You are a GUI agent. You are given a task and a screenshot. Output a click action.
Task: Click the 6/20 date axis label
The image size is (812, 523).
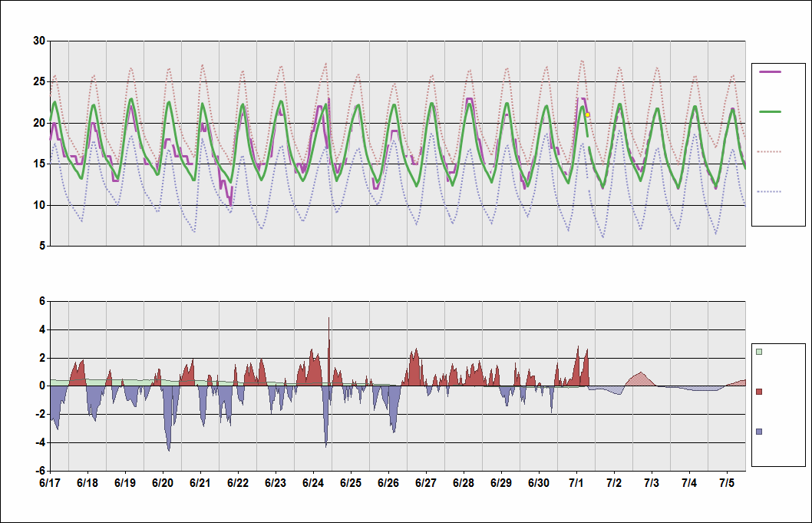pos(163,483)
